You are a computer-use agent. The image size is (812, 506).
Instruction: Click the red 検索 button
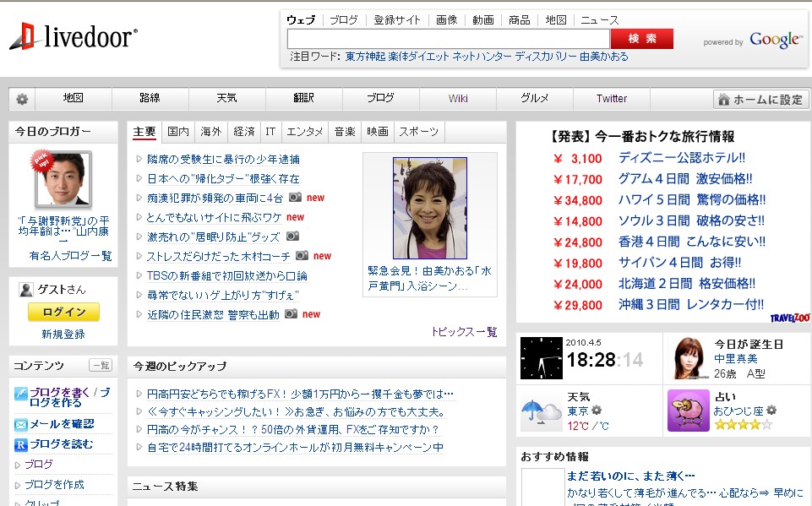point(641,39)
